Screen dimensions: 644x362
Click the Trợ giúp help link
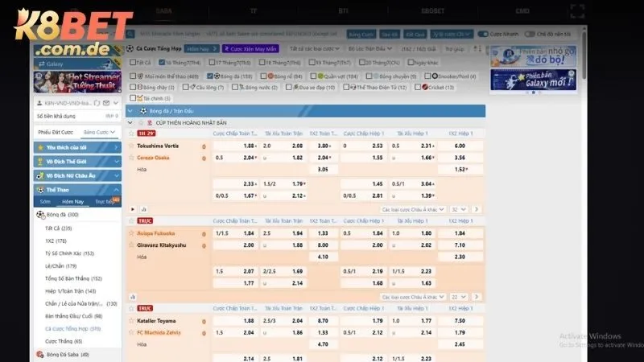[455, 49]
